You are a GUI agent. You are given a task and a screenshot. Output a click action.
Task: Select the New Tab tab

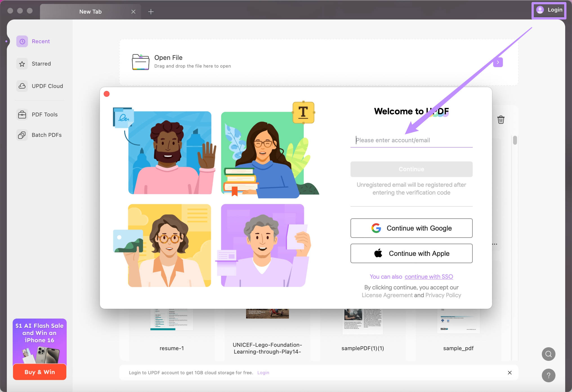(x=90, y=12)
